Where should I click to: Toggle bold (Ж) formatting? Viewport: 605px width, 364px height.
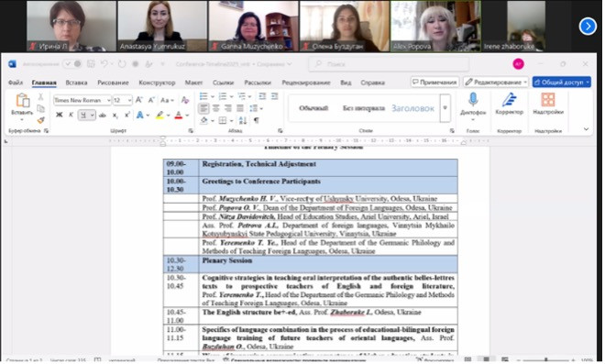pos(59,115)
